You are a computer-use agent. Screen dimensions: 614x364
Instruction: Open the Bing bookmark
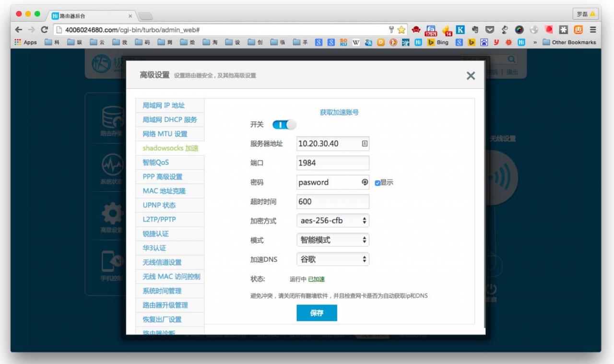click(x=437, y=42)
